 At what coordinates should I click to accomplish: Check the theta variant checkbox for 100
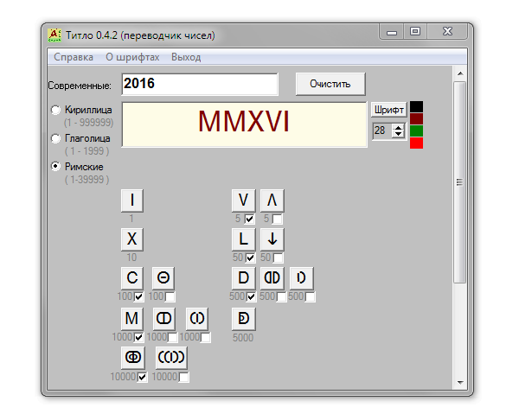[170, 296]
